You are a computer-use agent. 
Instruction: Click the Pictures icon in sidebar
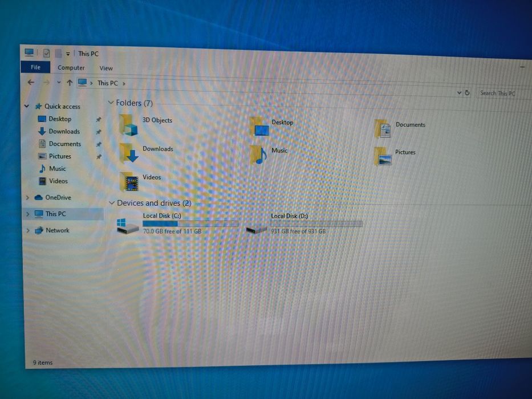(42, 156)
